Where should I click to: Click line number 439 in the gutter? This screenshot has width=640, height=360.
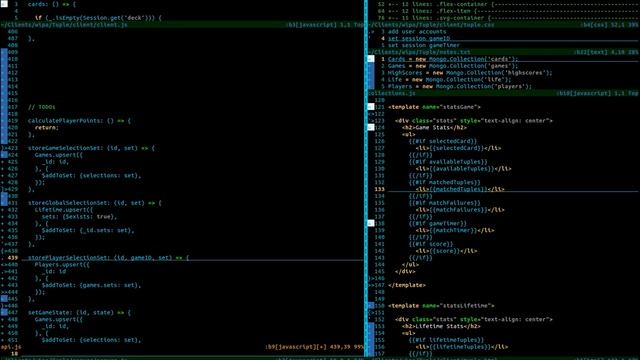tap(13, 258)
